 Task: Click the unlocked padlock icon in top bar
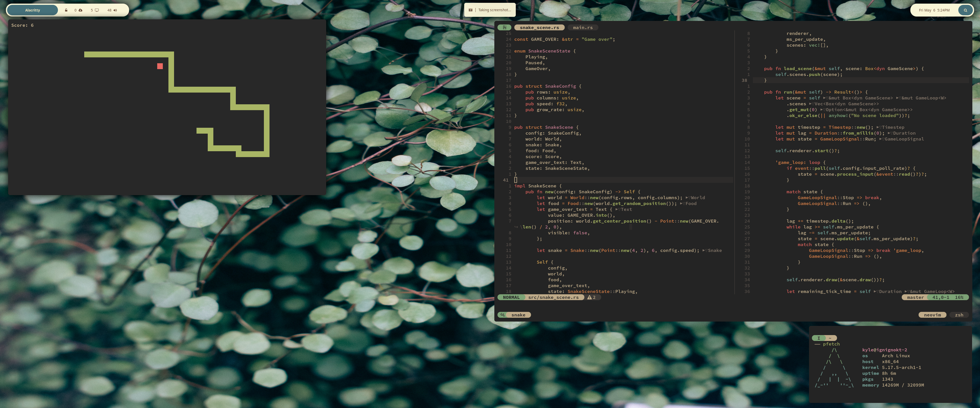pos(66,10)
